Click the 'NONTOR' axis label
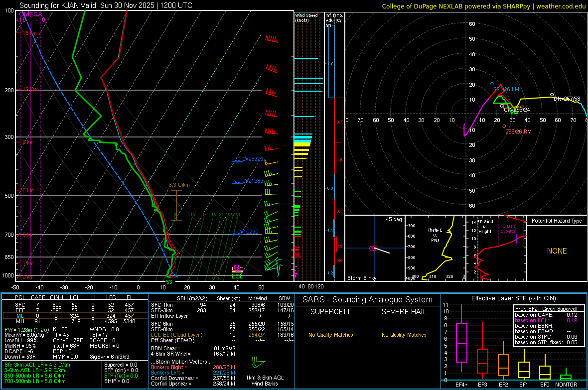Screen dimensions: 588x390 pos(566,385)
